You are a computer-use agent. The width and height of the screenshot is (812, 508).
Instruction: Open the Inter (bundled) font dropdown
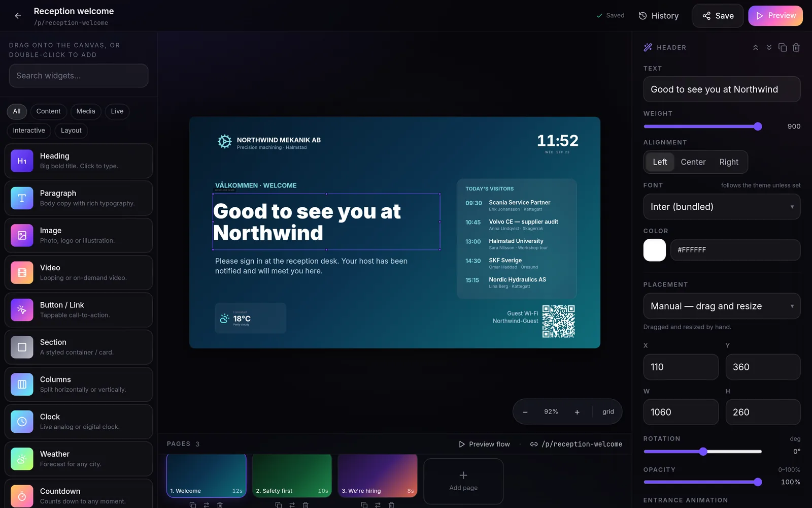point(722,207)
